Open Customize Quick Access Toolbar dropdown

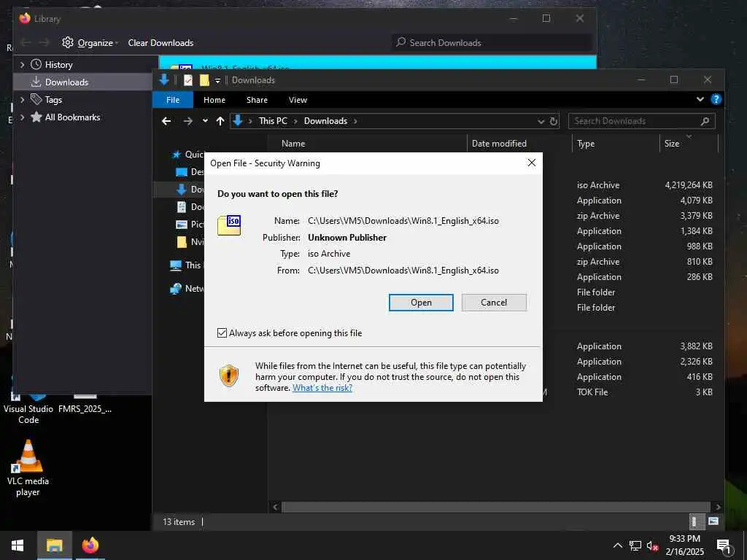pos(217,80)
